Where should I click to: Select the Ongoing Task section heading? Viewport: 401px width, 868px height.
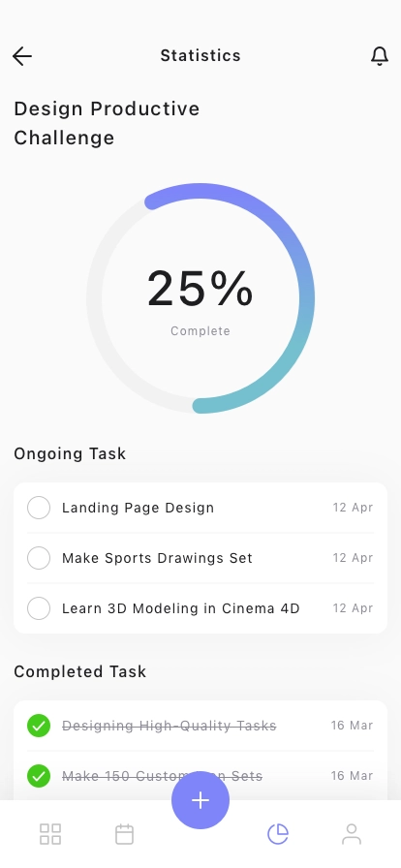[70, 453]
